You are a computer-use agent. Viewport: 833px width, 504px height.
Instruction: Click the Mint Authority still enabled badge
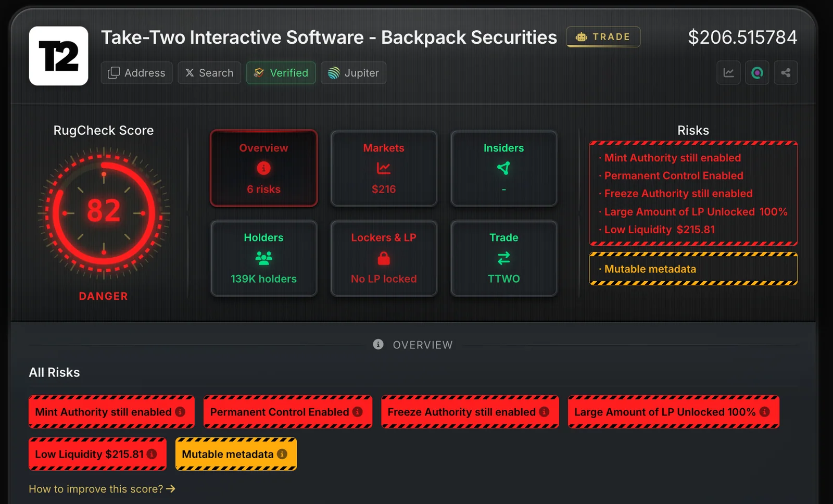click(111, 412)
